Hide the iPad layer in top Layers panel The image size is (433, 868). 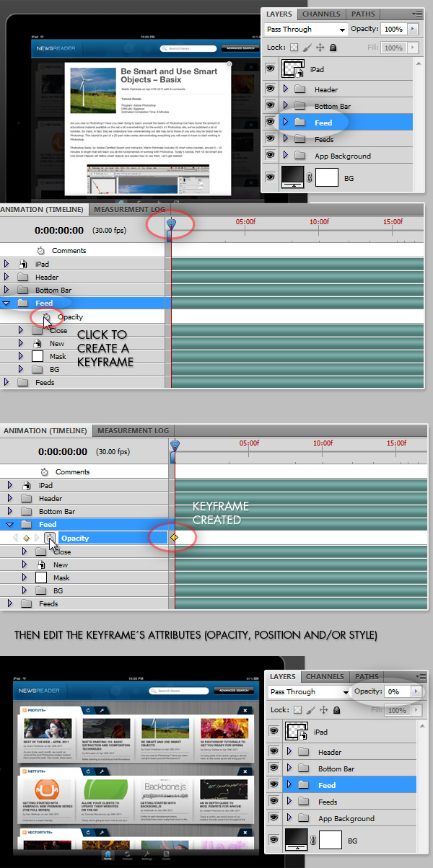coord(271,69)
